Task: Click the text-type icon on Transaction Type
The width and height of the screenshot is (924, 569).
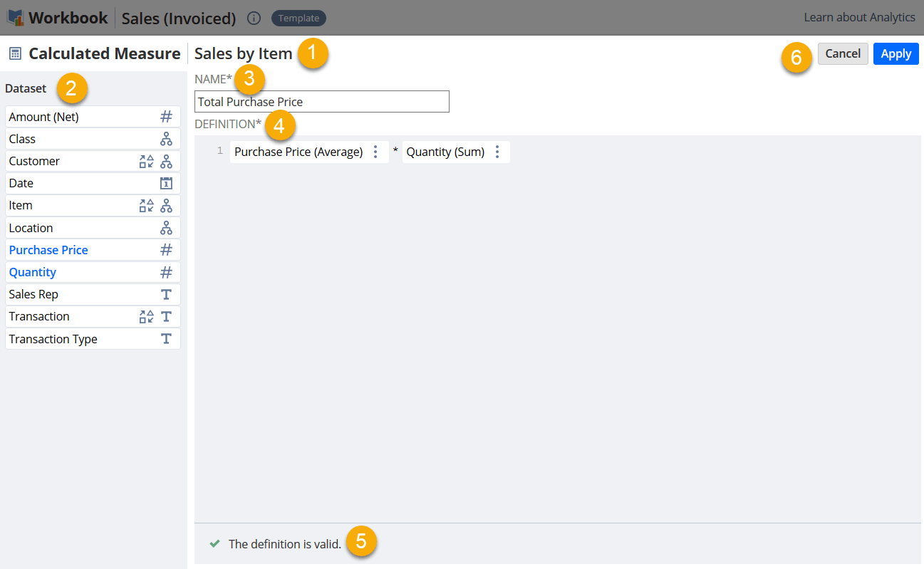Action: click(x=166, y=339)
